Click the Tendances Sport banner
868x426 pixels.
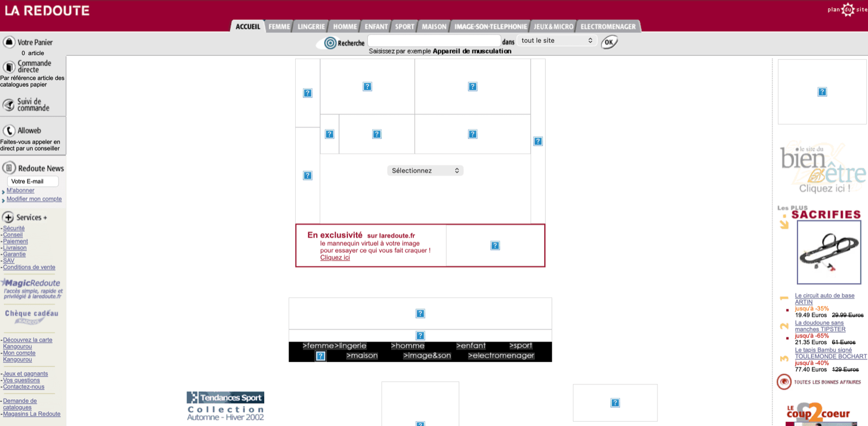[x=225, y=406]
